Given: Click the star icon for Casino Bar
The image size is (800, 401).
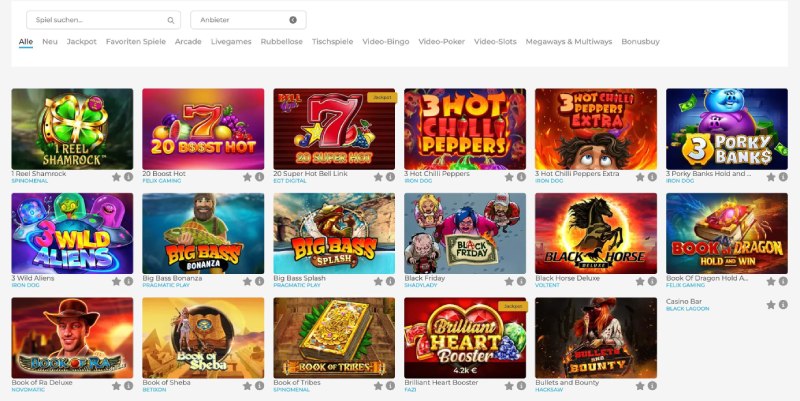Looking at the screenshot, I should click(771, 305).
